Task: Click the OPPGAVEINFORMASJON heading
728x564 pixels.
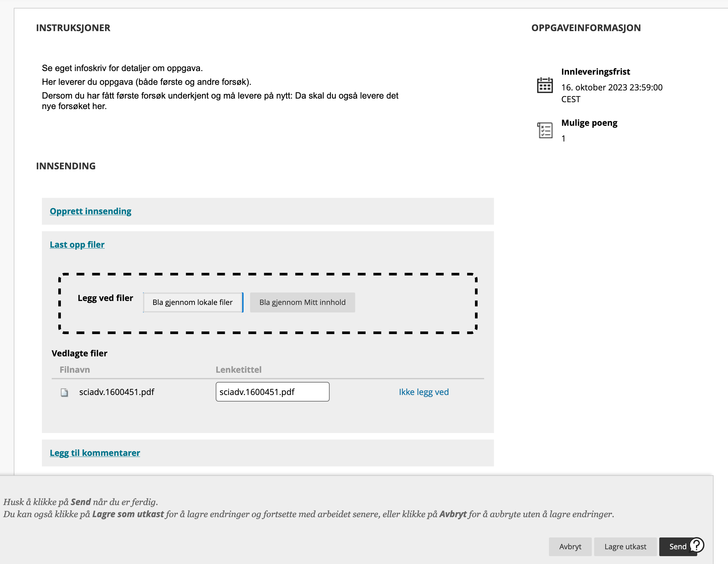Action: tap(586, 28)
